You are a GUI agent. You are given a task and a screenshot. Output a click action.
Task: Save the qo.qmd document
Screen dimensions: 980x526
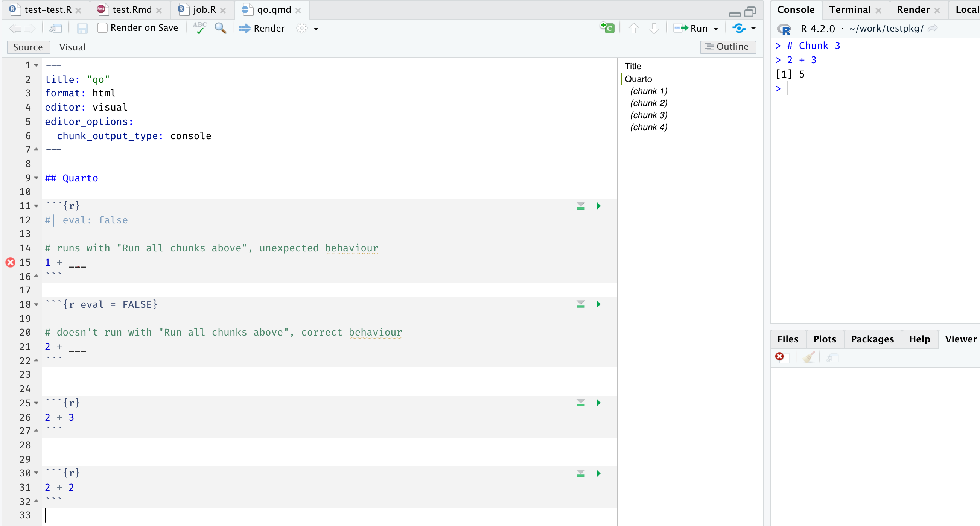pos(82,28)
